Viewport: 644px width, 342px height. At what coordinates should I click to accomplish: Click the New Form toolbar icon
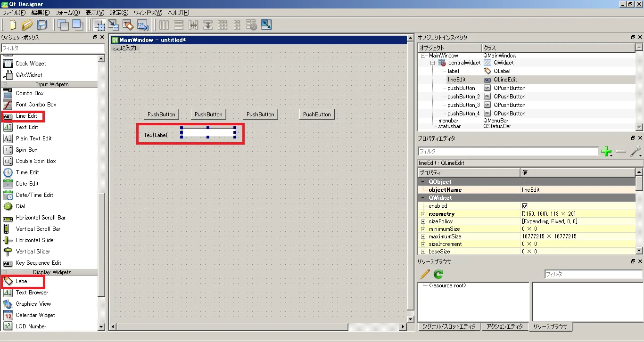[13, 25]
